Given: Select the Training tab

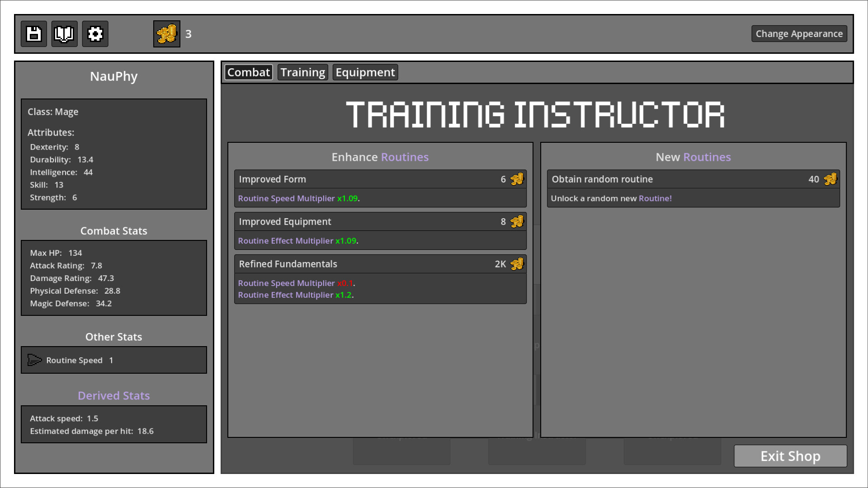Looking at the screenshot, I should pyautogui.click(x=302, y=72).
